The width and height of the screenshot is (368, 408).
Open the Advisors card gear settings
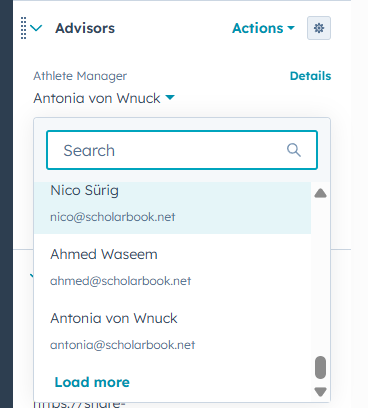point(319,28)
